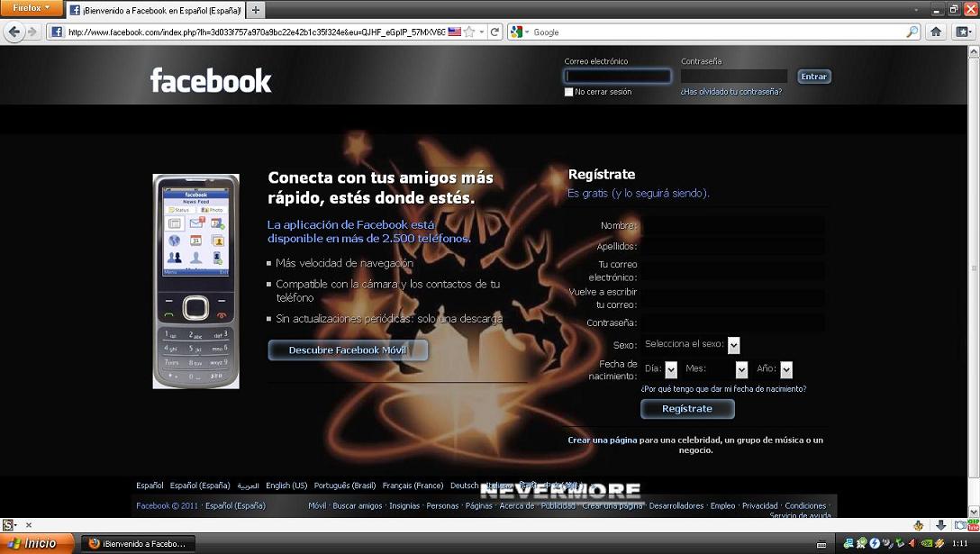This screenshot has width=980, height=554.
Task: Open the URL history dropdown arrow
Action: (x=481, y=32)
